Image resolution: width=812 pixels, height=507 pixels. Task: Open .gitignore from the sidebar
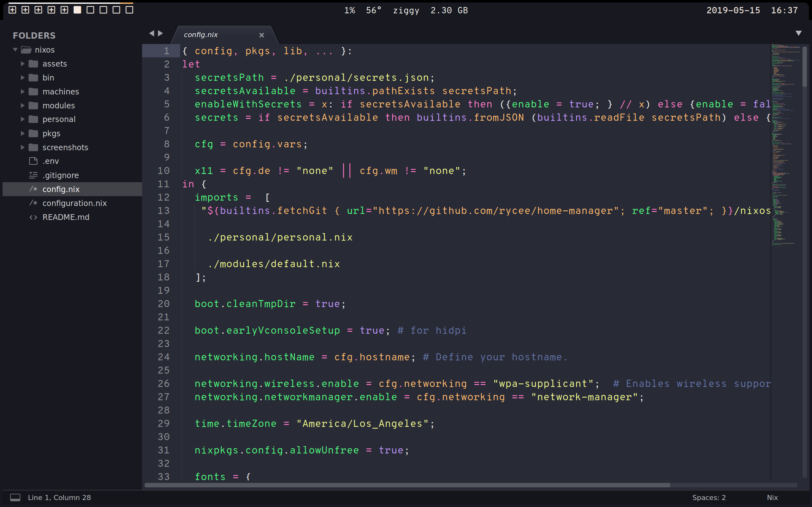pyautogui.click(x=60, y=175)
